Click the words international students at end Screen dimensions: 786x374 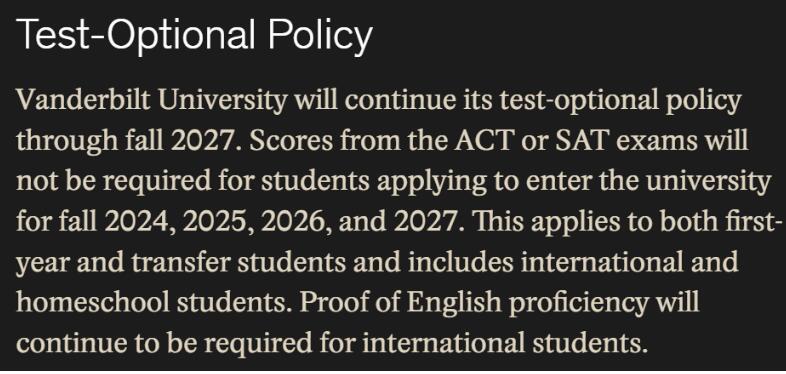click(x=502, y=343)
